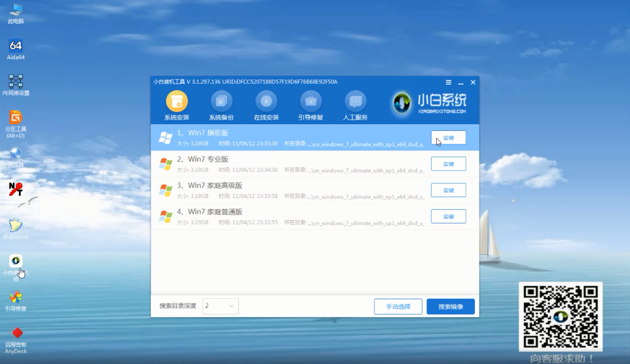Click the 搜索镜像 button
This screenshot has width=630, height=364.
450,306
